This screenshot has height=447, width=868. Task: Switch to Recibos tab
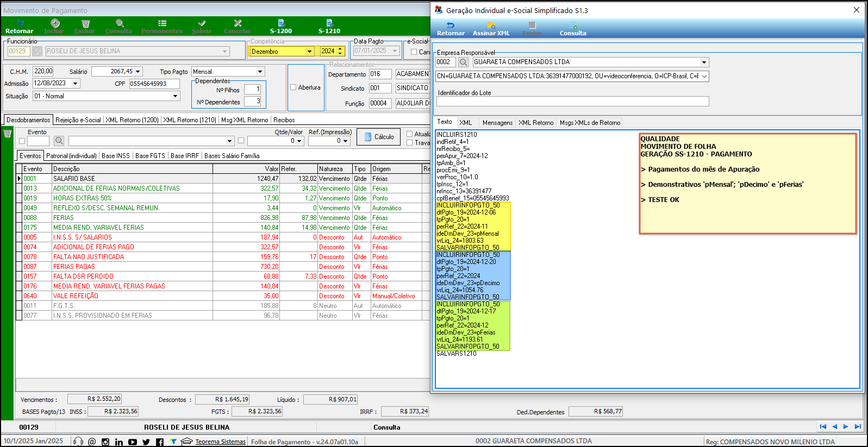click(284, 120)
